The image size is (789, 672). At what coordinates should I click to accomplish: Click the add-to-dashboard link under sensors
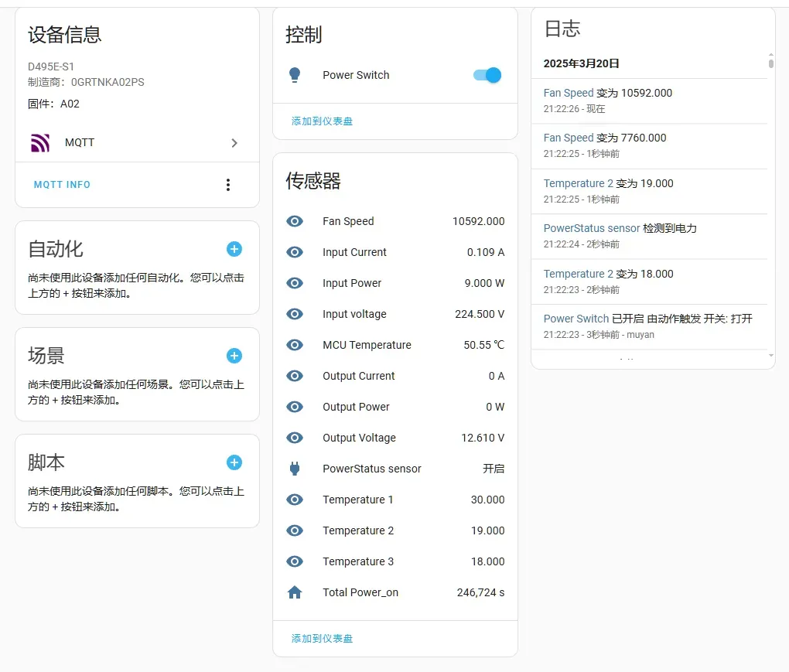[x=322, y=639]
